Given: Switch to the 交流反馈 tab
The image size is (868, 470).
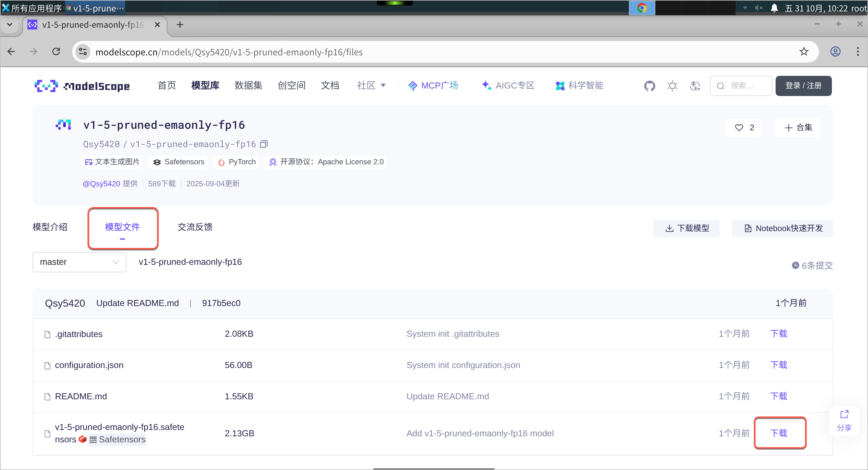Looking at the screenshot, I should coord(195,227).
